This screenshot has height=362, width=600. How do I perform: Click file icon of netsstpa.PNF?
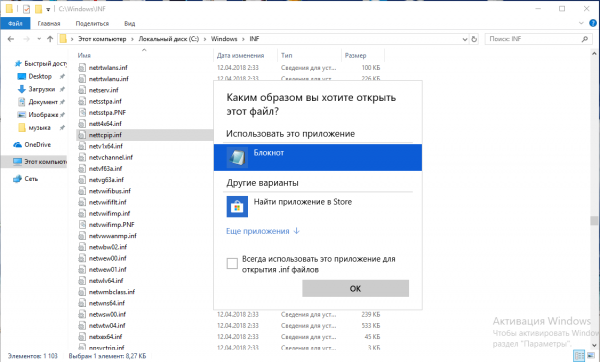coord(82,113)
